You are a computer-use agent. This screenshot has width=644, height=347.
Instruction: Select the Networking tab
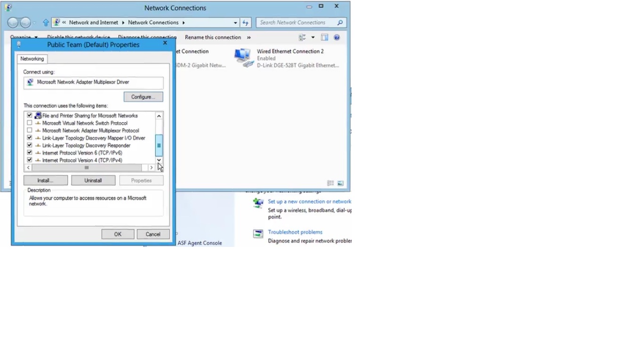[32, 59]
